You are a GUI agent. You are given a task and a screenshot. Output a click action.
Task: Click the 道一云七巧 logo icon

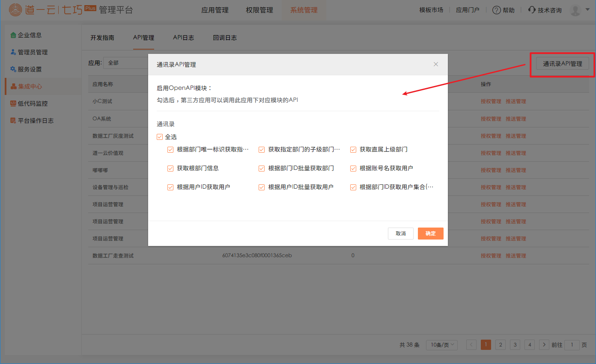[x=15, y=10]
